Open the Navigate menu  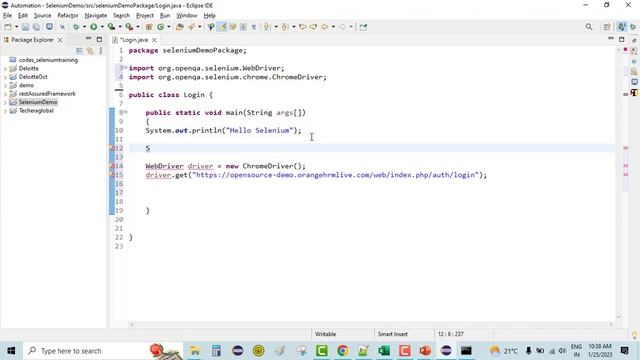click(x=96, y=16)
